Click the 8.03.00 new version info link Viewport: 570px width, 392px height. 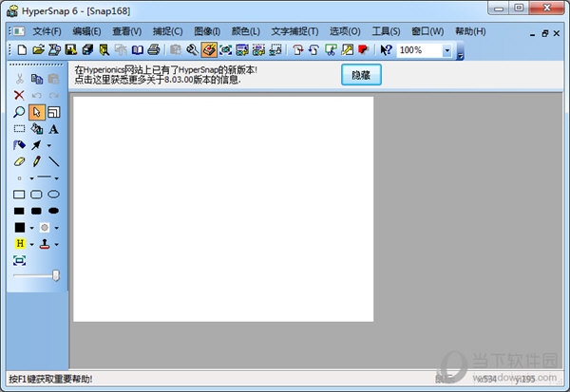tap(158, 80)
